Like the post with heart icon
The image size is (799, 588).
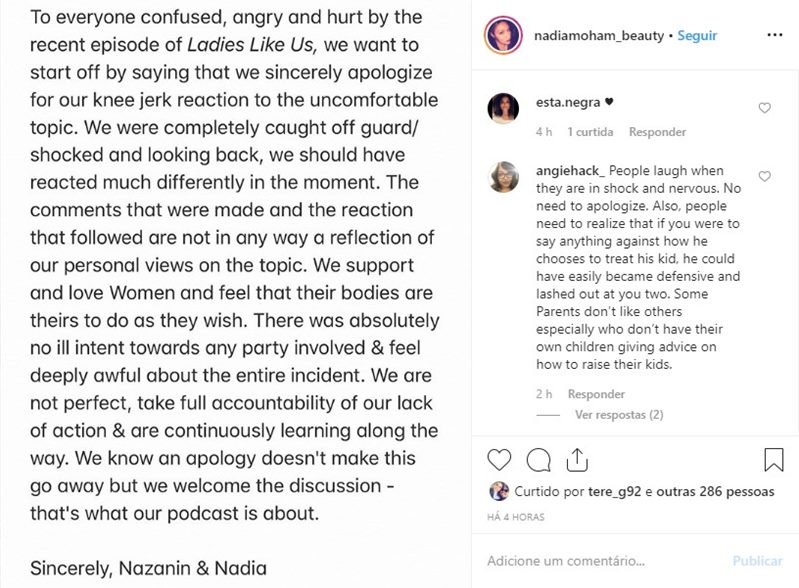(499, 460)
